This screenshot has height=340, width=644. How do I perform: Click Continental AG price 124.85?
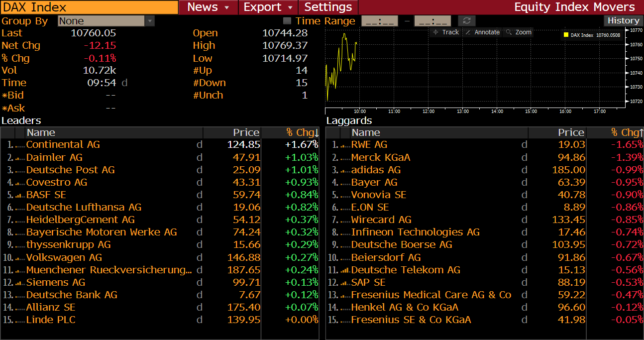(244, 145)
